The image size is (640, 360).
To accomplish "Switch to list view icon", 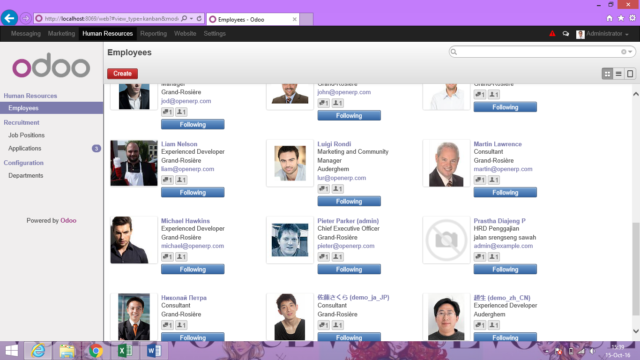I will tap(618, 74).
